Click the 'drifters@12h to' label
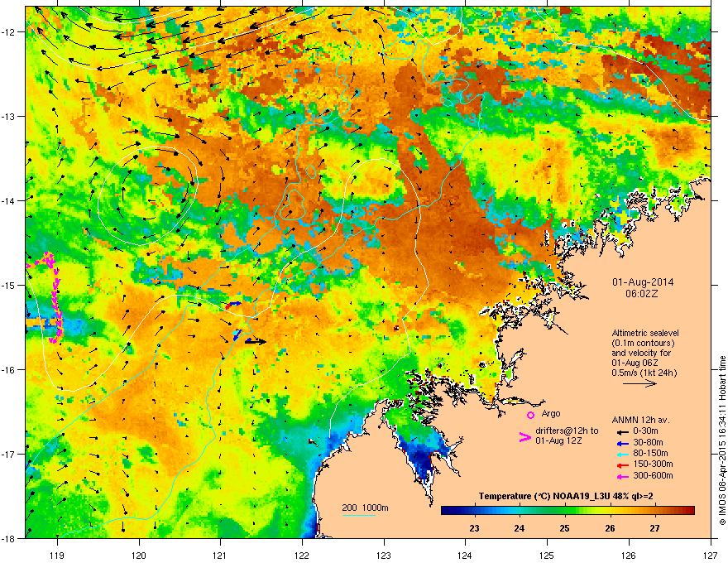 click(567, 431)
